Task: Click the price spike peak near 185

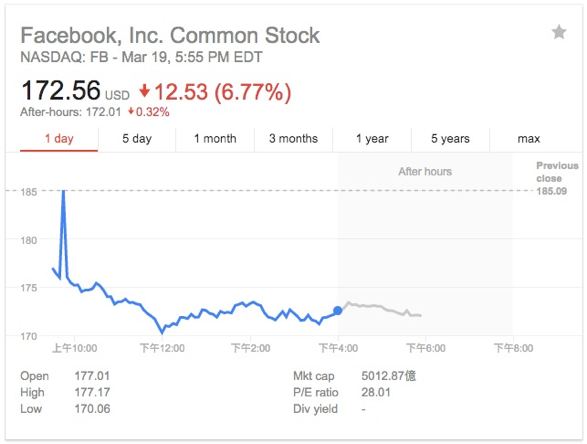Action: [x=64, y=192]
